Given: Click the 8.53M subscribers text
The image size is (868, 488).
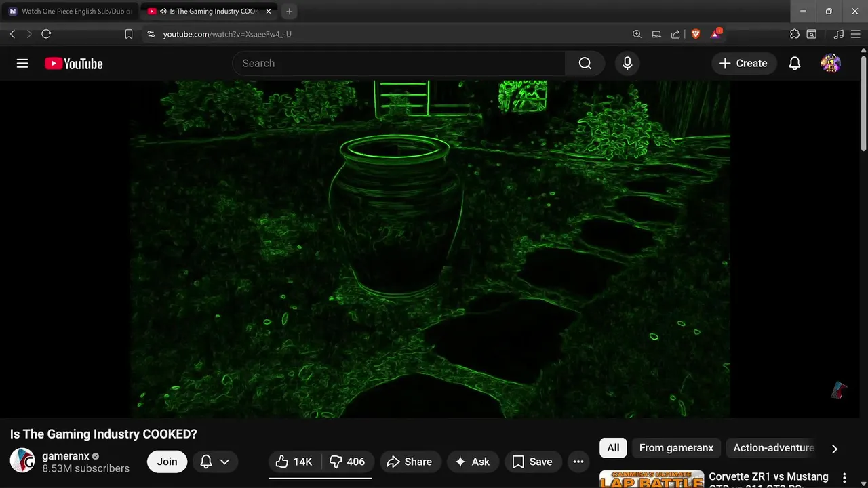Looking at the screenshot, I should point(85,468).
